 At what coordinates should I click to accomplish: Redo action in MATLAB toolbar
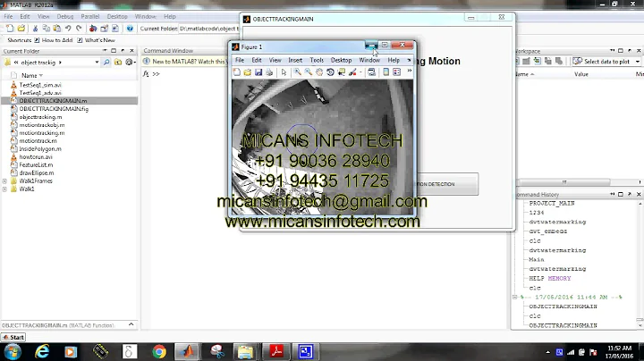pyautogui.click(x=79, y=29)
